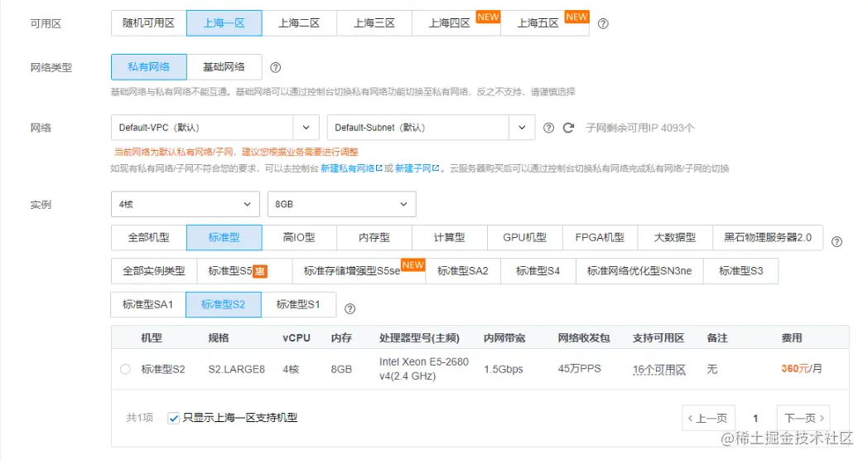Open help icon beside machine type tabs
The image size is (868, 461).
(x=837, y=241)
